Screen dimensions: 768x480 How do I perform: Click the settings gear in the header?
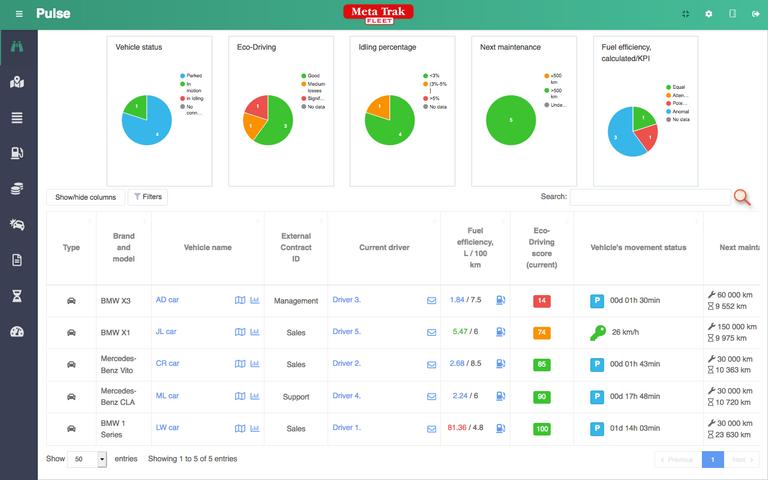click(709, 14)
